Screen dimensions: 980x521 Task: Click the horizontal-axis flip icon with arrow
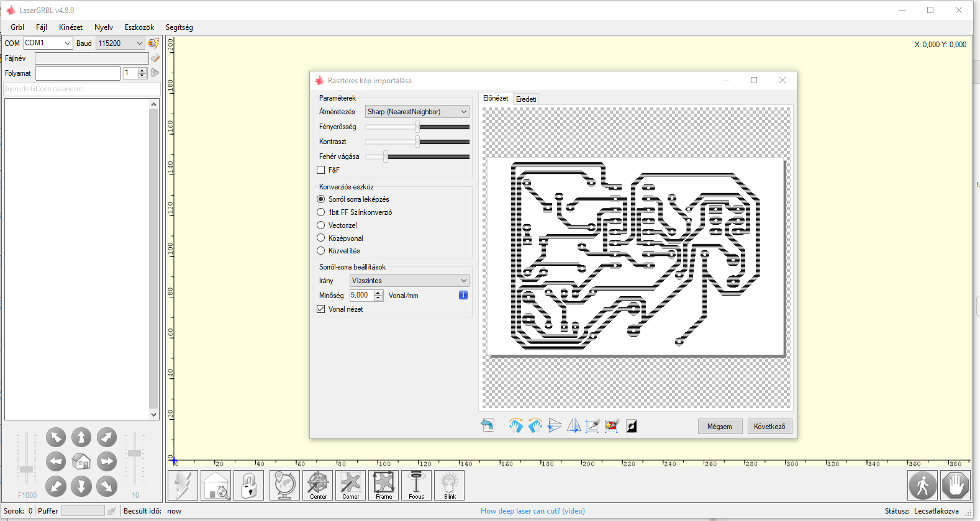(555, 425)
